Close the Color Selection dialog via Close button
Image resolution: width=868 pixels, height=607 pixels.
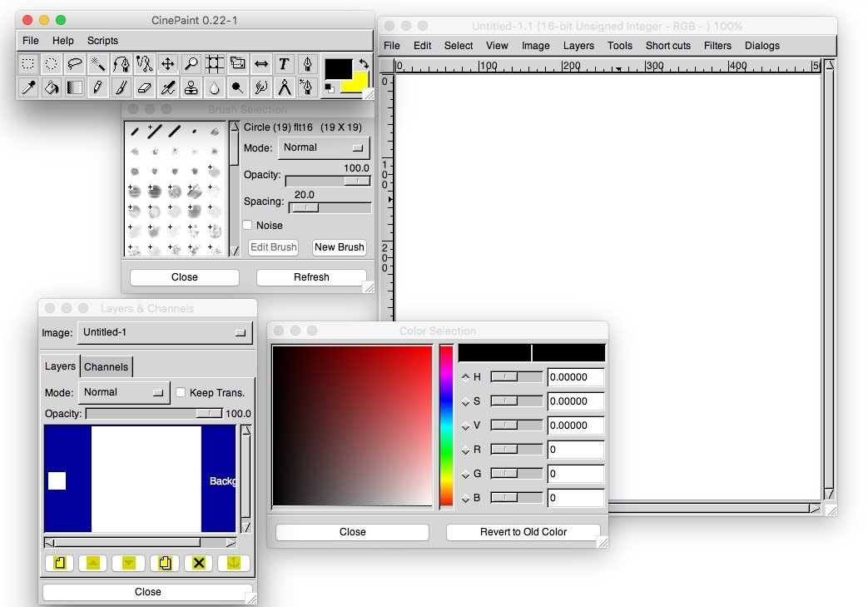pos(353,532)
